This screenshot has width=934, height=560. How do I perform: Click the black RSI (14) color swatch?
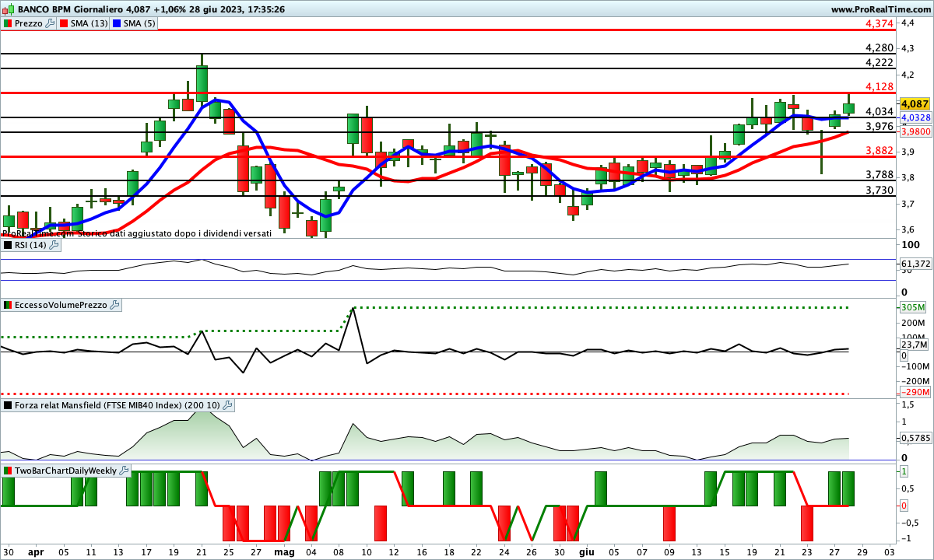pyautogui.click(x=8, y=245)
